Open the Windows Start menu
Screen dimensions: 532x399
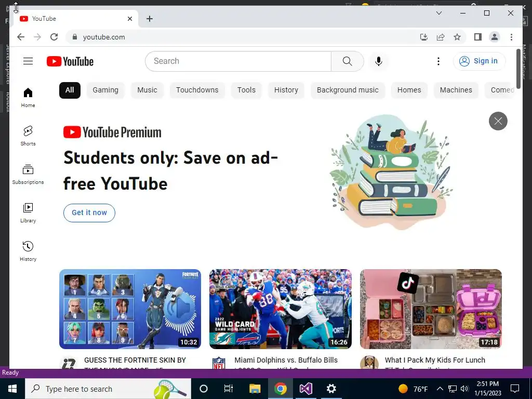pyautogui.click(x=12, y=389)
